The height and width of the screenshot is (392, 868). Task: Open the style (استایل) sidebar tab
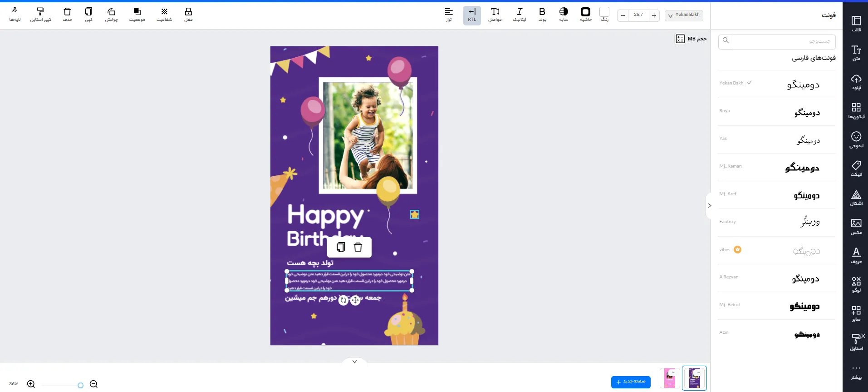click(856, 342)
